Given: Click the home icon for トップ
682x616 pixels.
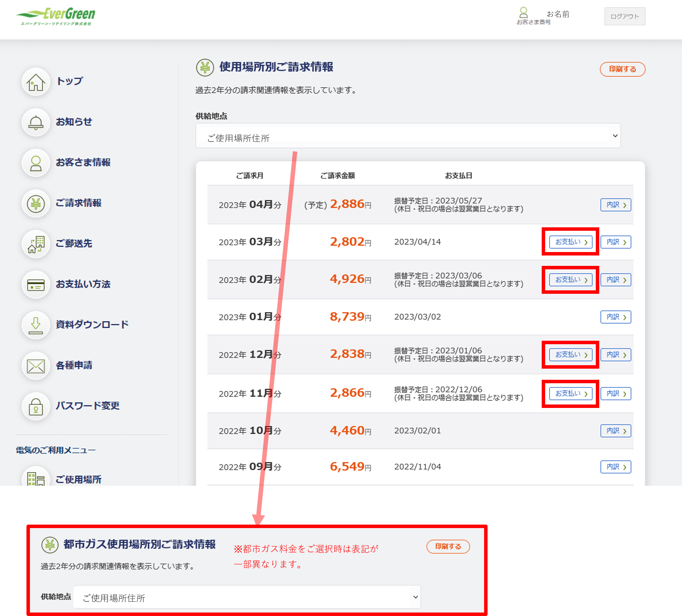Looking at the screenshot, I should pyautogui.click(x=36, y=82).
